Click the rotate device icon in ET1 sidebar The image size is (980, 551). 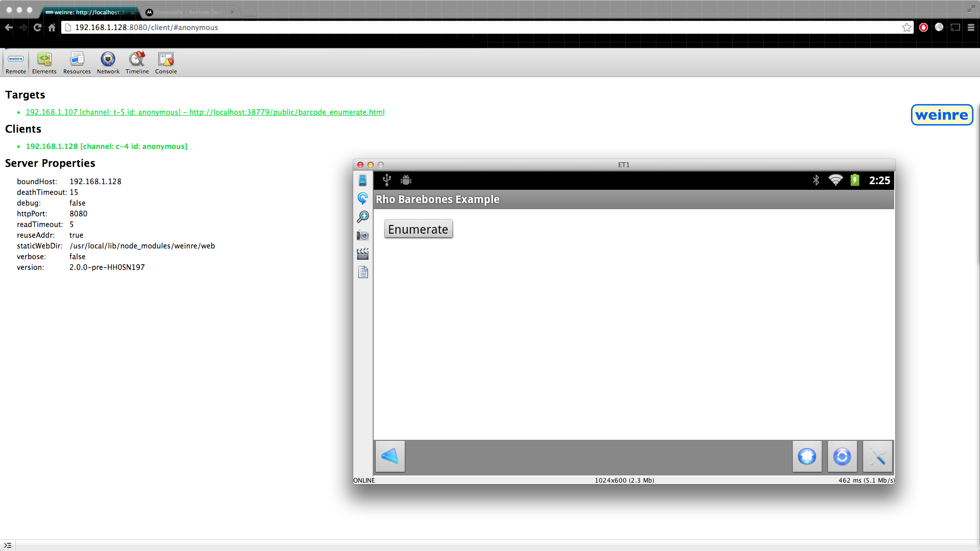pos(363,198)
